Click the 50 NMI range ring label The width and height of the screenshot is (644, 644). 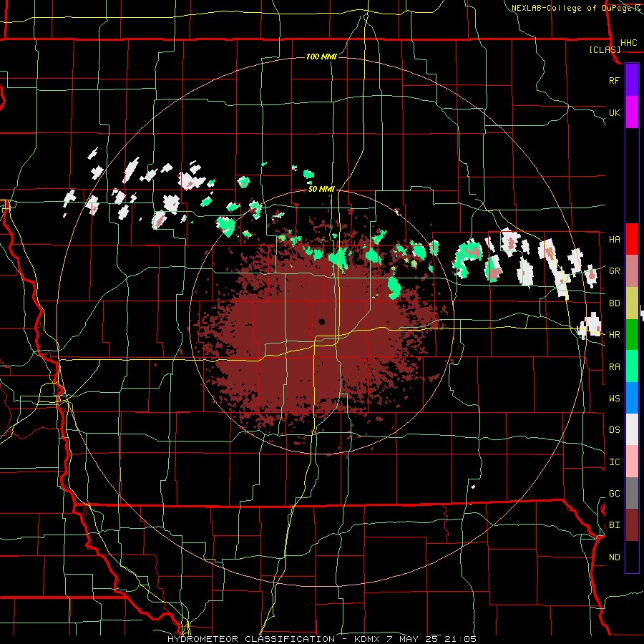click(x=321, y=189)
